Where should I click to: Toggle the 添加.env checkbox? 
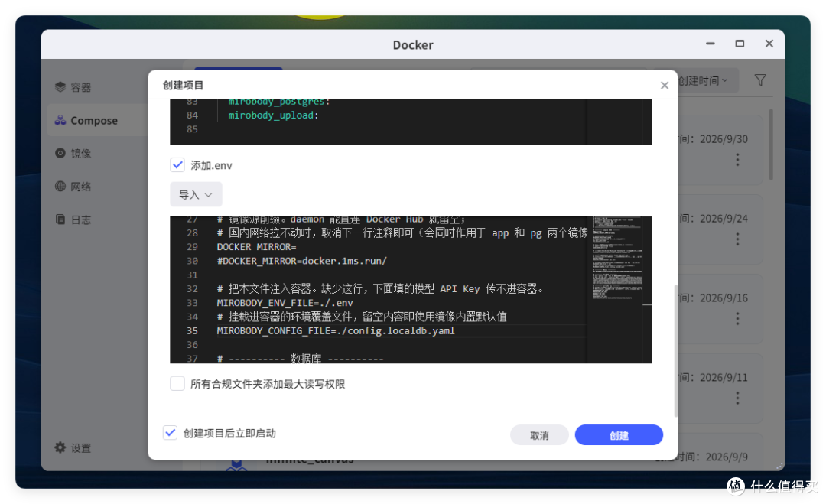point(177,165)
